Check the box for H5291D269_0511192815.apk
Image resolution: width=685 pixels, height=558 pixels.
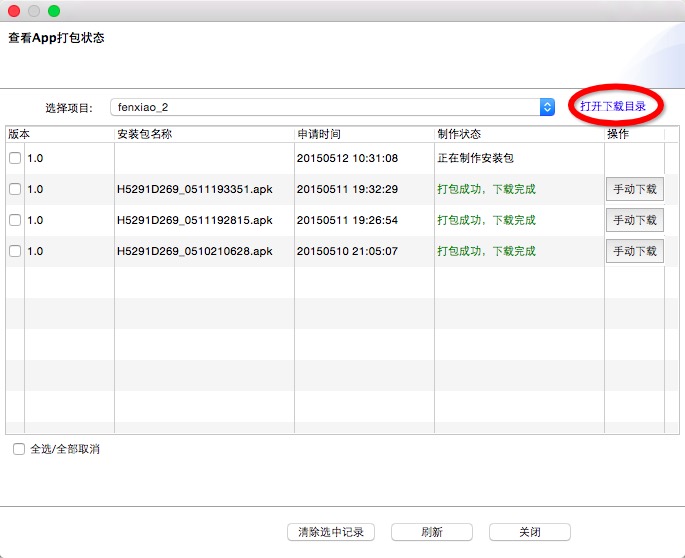point(15,220)
